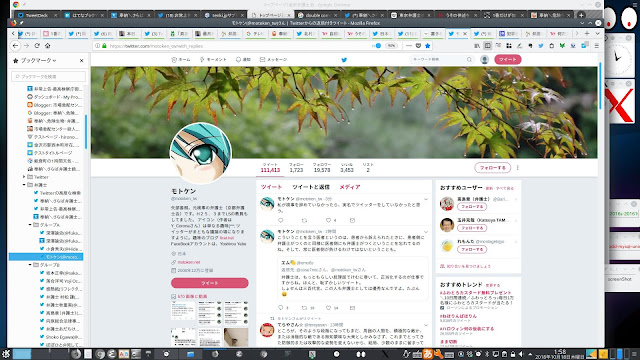Switch to TweetDeck tab in Chrome
The width and height of the screenshot is (640, 360).
pos(37,15)
